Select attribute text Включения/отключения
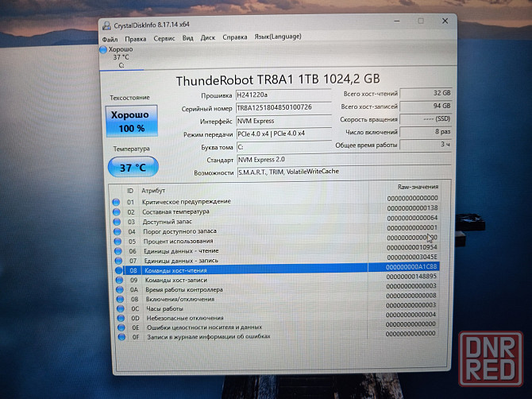This screenshot has height=399, width=532. pos(180,299)
